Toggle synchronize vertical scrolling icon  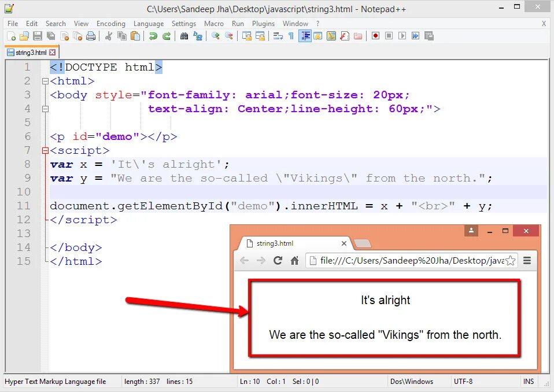(x=246, y=36)
